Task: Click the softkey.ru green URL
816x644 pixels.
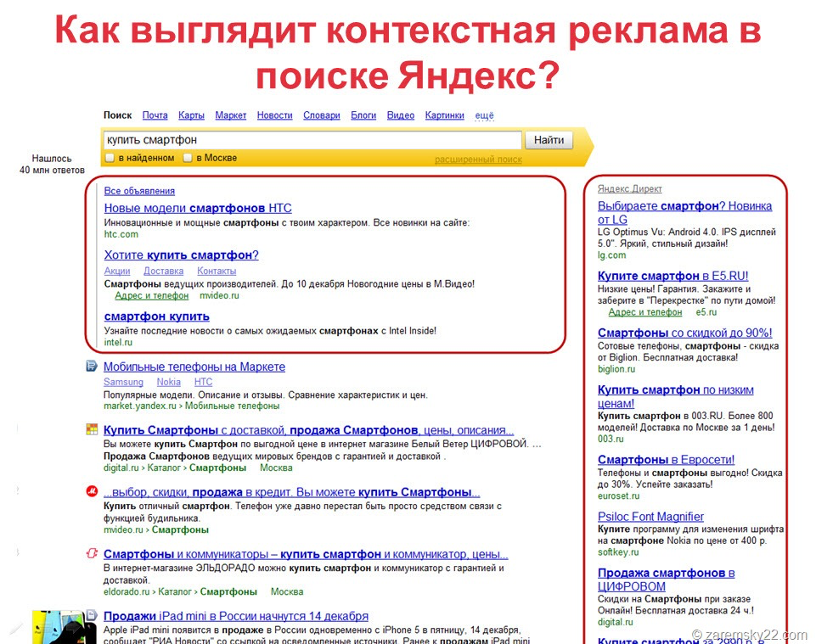Action: coord(617,552)
